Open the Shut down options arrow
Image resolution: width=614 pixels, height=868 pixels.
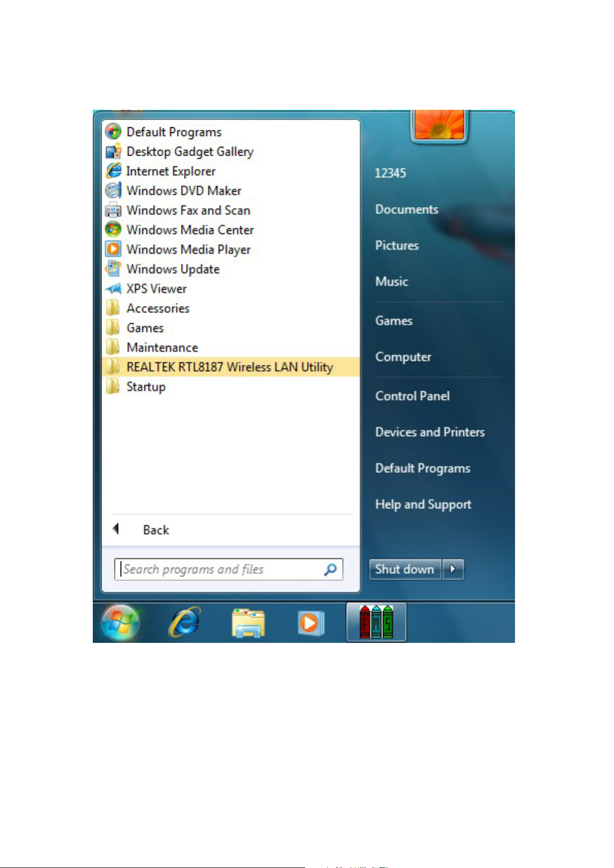tap(453, 569)
